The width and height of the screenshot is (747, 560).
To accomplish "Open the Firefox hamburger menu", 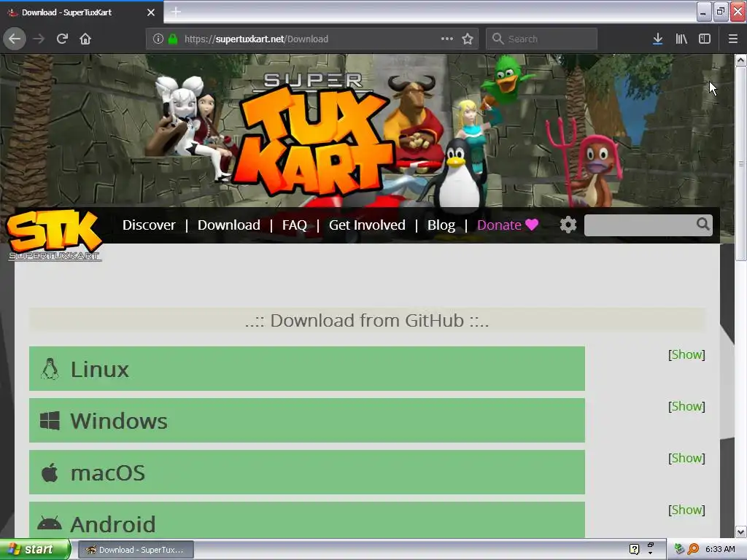I will [732, 39].
